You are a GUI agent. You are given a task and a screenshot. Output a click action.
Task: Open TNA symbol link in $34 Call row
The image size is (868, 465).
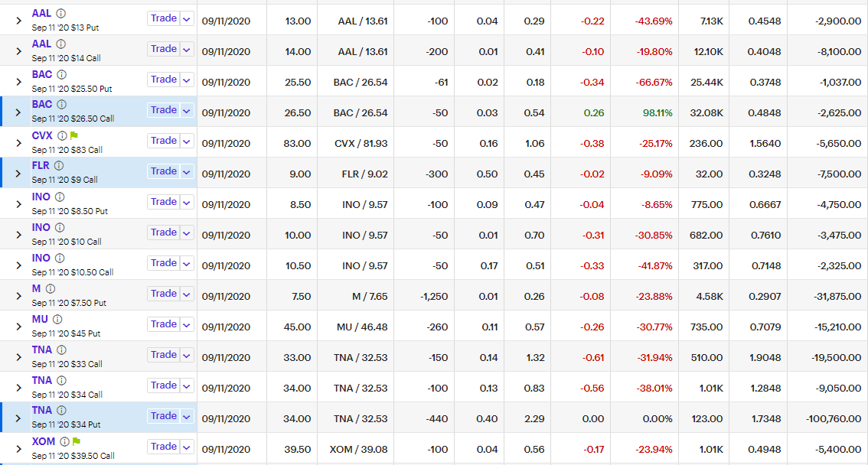tap(41, 380)
